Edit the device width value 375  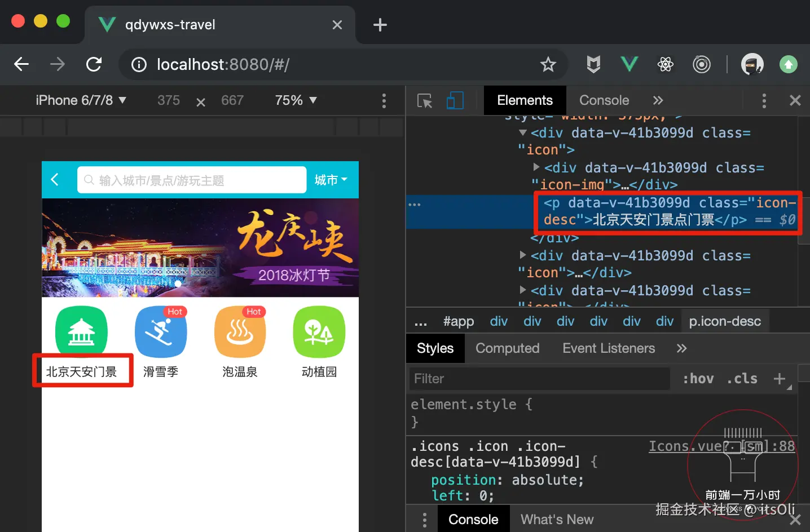click(169, 100)
